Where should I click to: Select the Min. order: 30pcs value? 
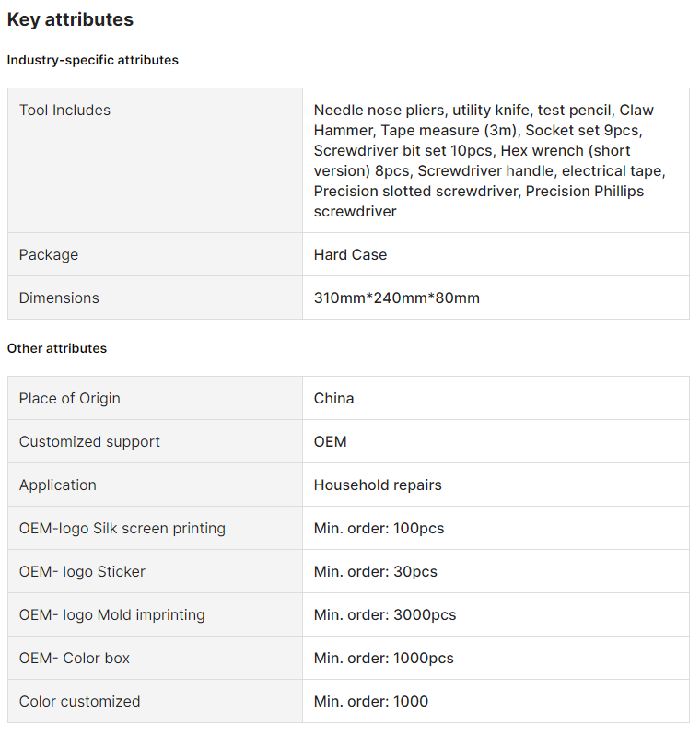[x=375, y=571]
